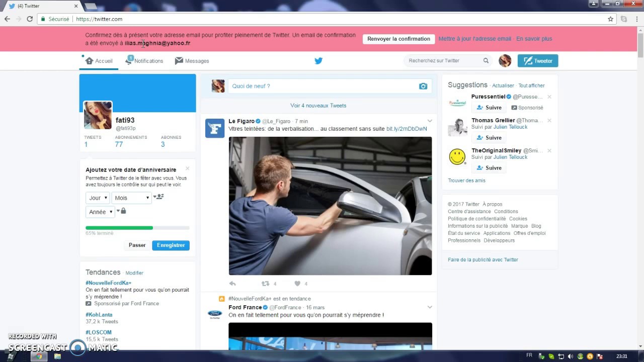644x362 pixels.
Task: Click the 65% profile completion progress bar
Action: [137, 228]
